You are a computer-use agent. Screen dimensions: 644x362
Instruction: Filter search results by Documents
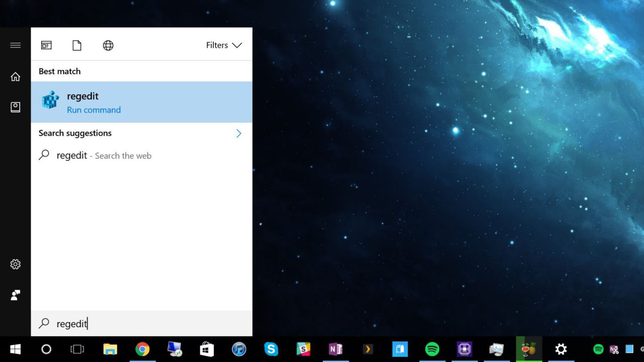click(x=77, y=45)
